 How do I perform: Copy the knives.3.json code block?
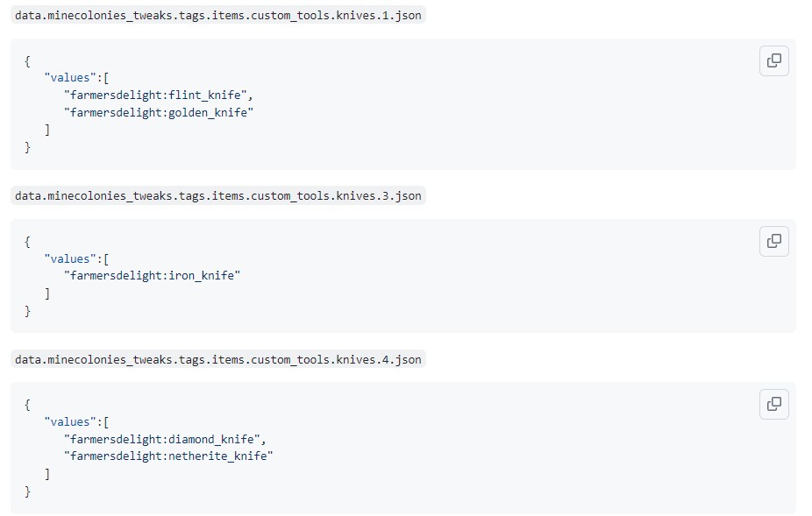[773, 241]
